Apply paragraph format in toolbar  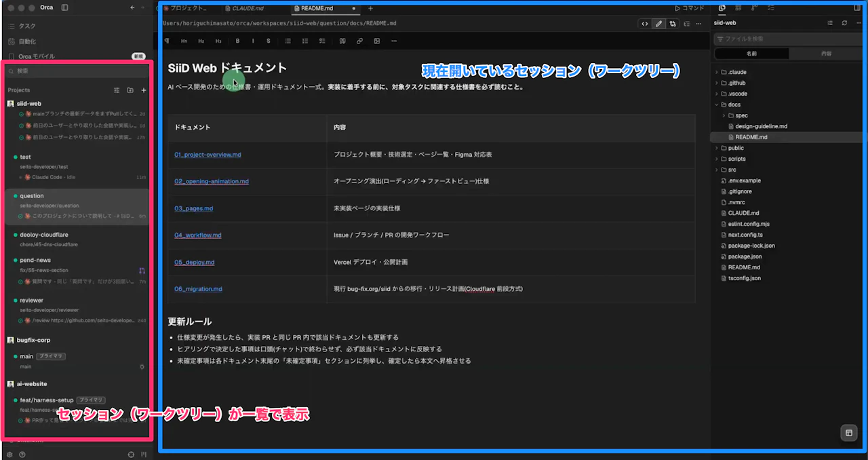click(x=167, y=41)
